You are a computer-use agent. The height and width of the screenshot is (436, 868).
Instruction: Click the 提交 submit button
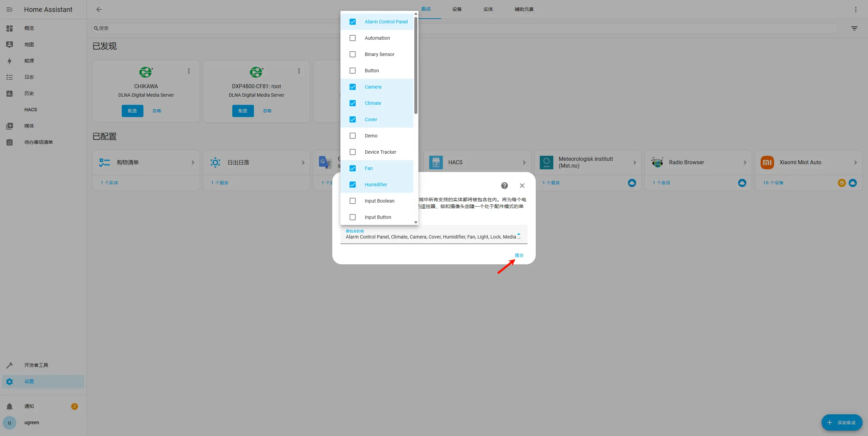click(519, 255)
